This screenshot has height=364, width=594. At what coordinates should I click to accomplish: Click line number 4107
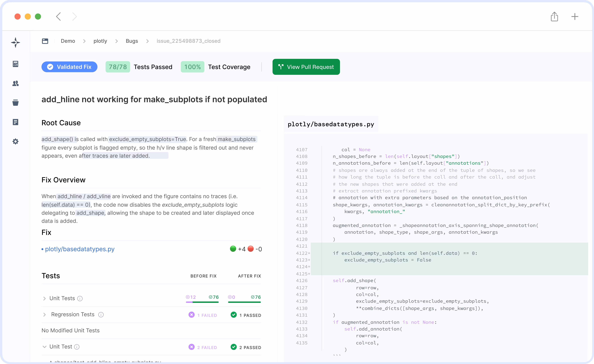point(302,150)
